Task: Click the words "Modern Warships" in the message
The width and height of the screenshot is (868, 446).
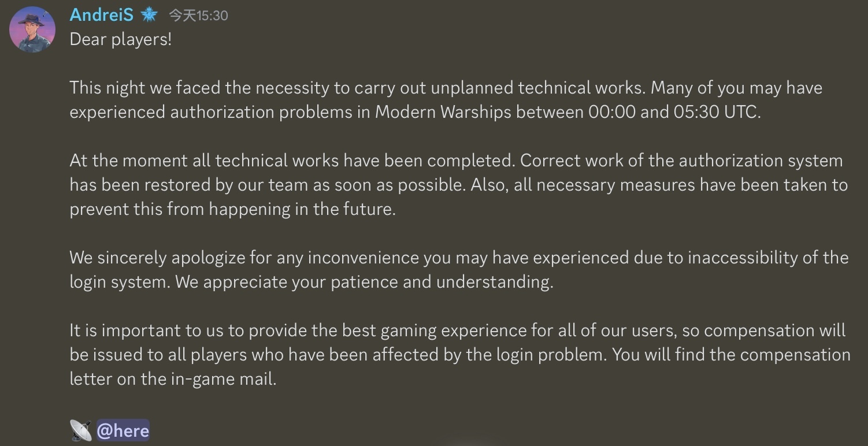Action: point(443,112)
